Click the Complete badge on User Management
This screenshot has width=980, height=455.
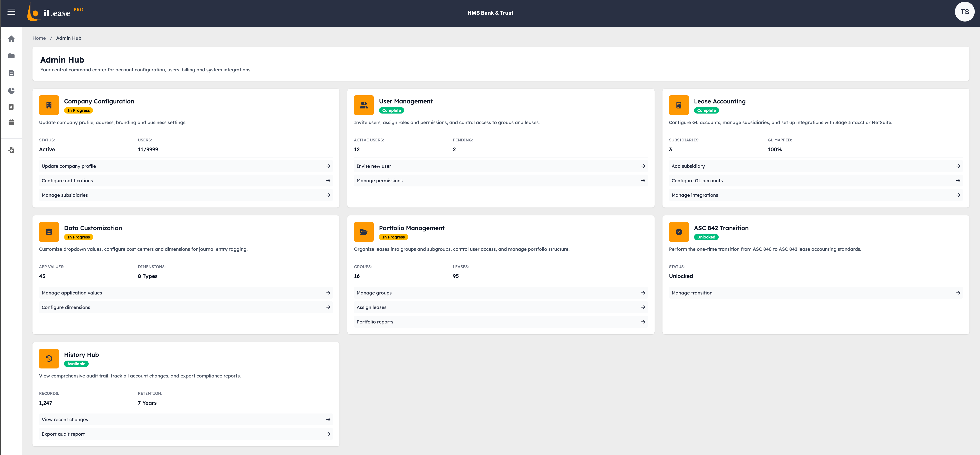pyautogui.click(x=391, y=110)
